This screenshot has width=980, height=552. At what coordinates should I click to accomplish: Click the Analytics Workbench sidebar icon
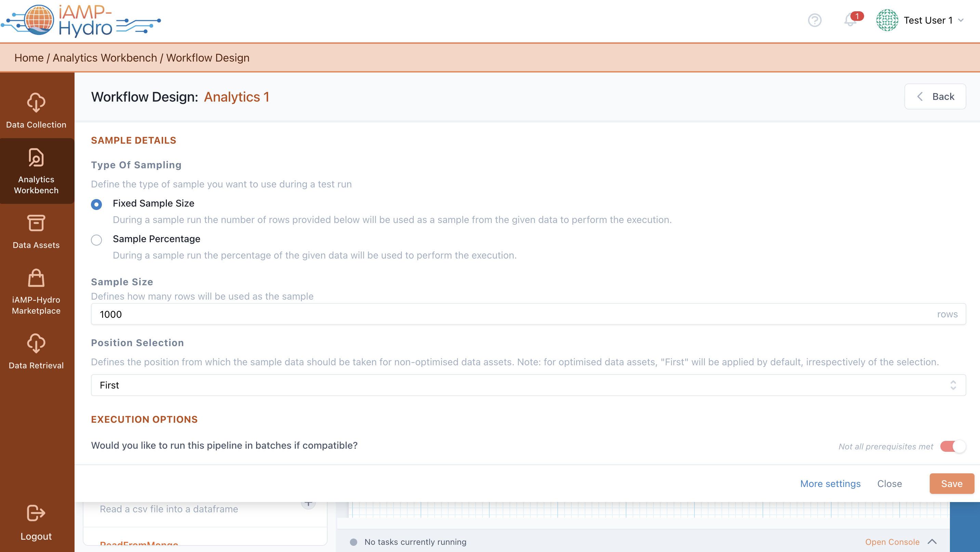[x=36, y=158]
